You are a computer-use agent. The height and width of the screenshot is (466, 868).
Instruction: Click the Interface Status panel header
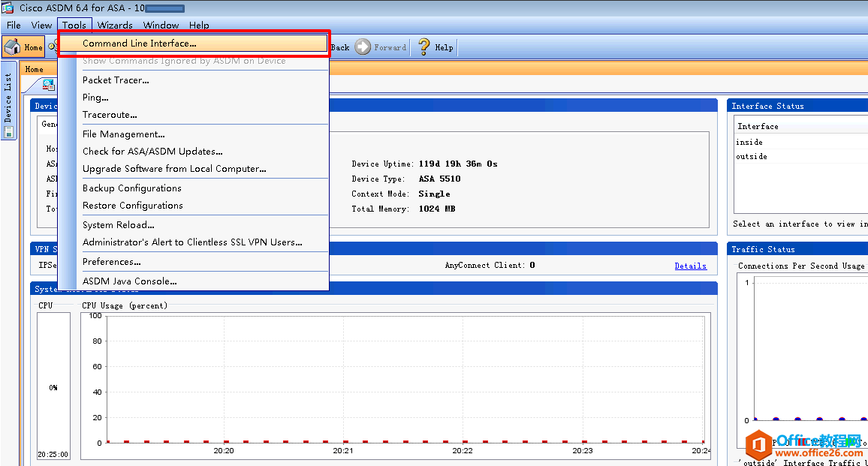point(797,106)
